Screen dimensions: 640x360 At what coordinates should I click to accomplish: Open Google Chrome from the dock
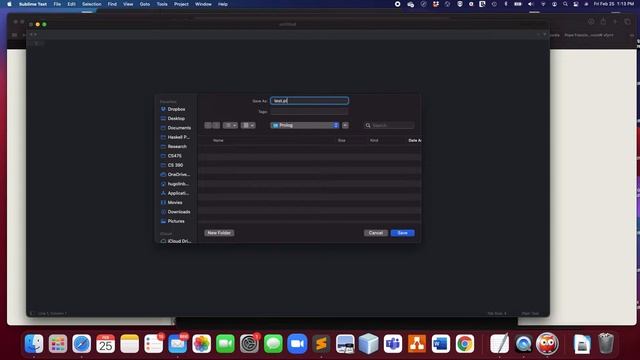pyautogui.click(x=464, y=344)
